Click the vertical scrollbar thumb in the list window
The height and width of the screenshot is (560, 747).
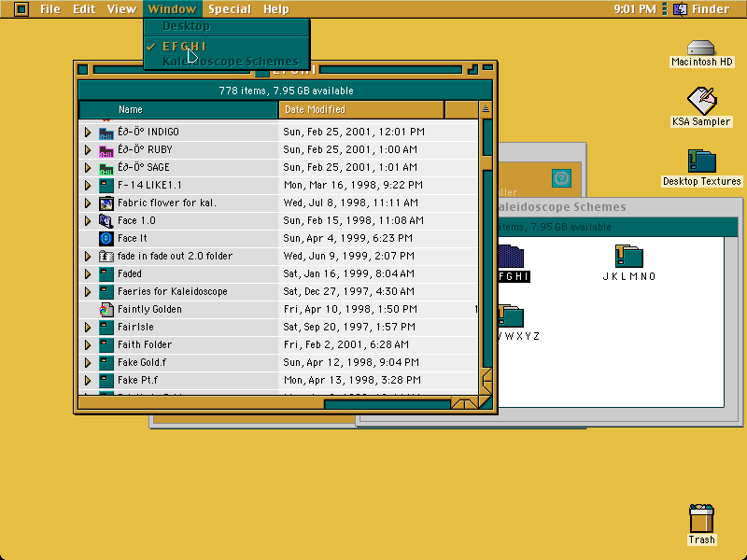click(486, 162)
